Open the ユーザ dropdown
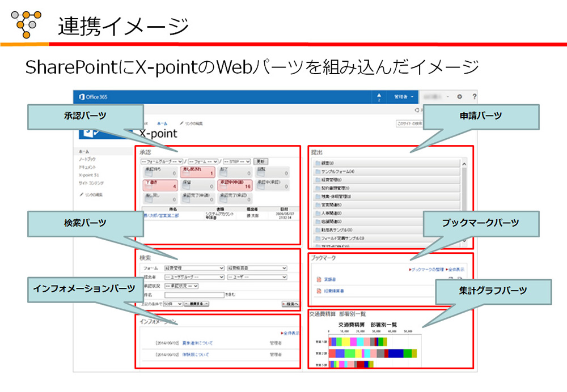 click(257, 277)
